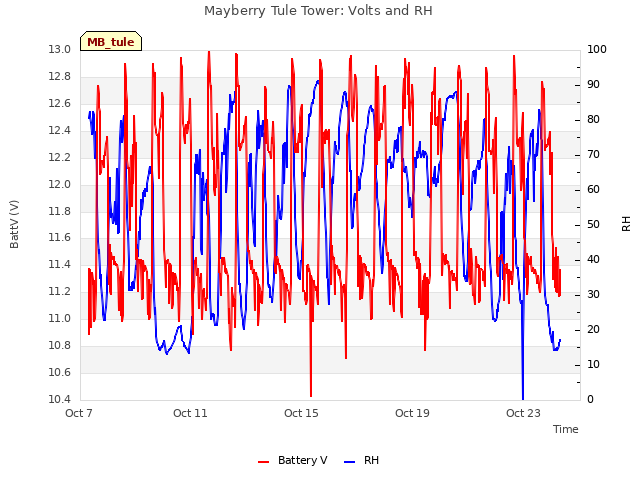Click the 13.0 voltage tick label
Screen dimensions: 640x480
(x=60, y=49)
